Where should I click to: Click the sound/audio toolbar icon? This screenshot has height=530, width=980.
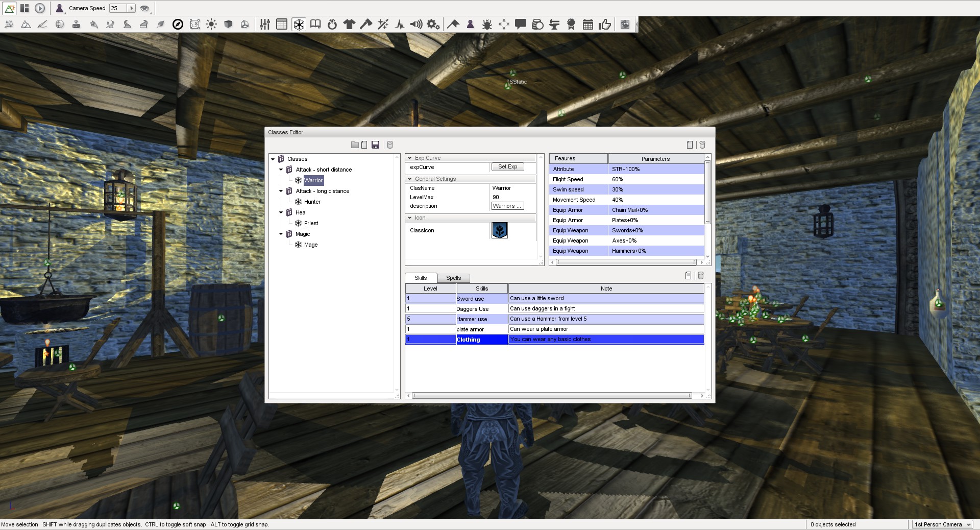click(415, 24)
